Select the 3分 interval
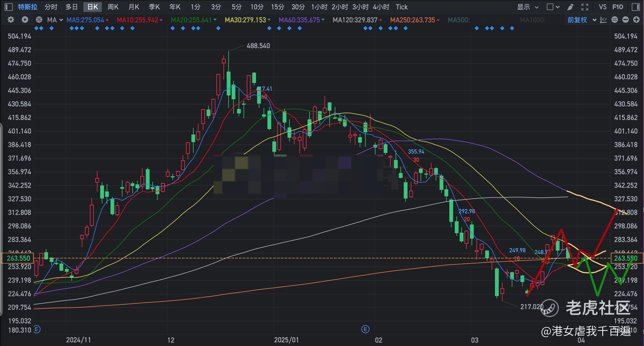The height and width of the screenshot is (346, 644). pos(216,7)
